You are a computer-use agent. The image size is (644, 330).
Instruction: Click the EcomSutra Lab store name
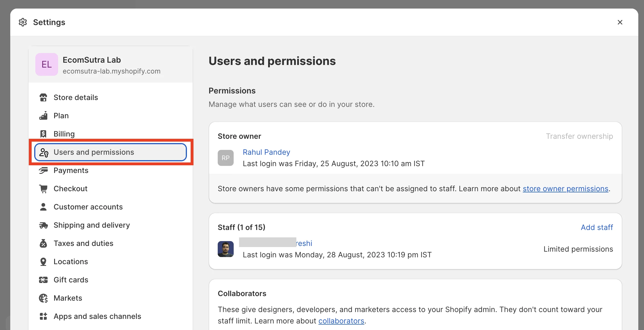point(92,60)
